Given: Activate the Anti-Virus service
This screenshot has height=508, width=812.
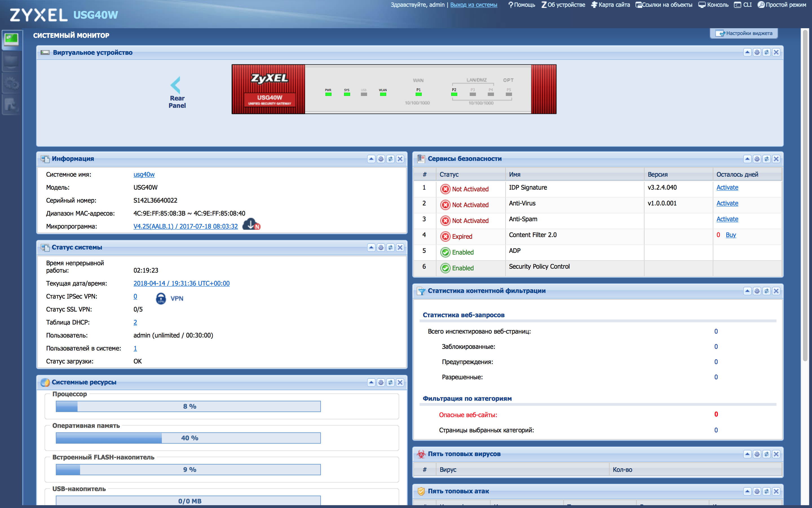Looking at the screenshot, I should pos(727,203).
